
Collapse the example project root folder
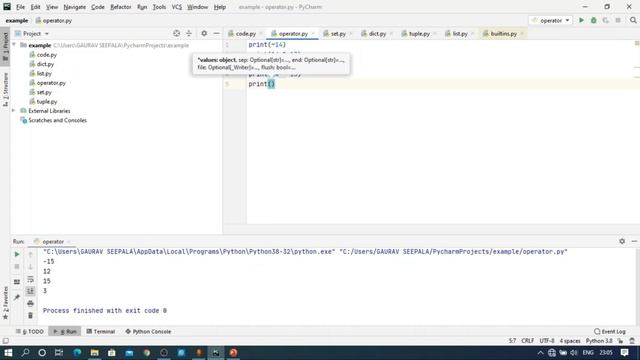pos(14,45)
